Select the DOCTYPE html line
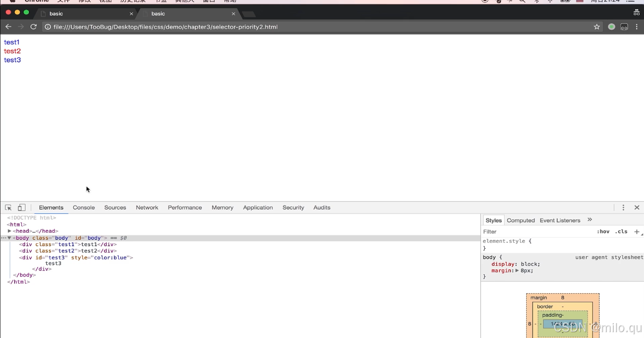Viewport: 644px width, 338px height. pos(31,218)
